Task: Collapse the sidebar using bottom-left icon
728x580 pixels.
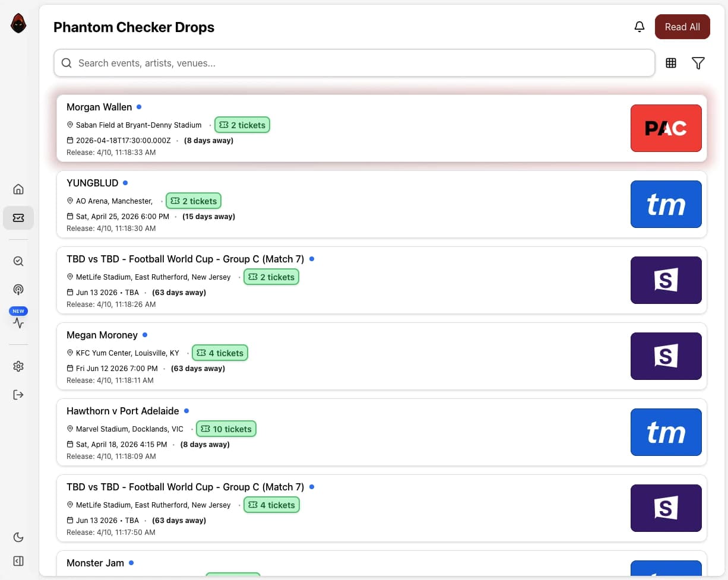Action: (18, 560)
